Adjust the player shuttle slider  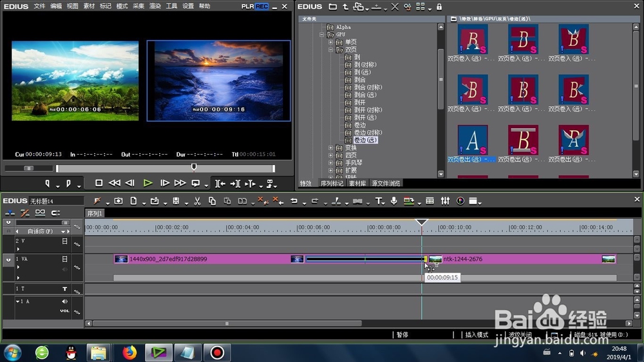(28, 168)
